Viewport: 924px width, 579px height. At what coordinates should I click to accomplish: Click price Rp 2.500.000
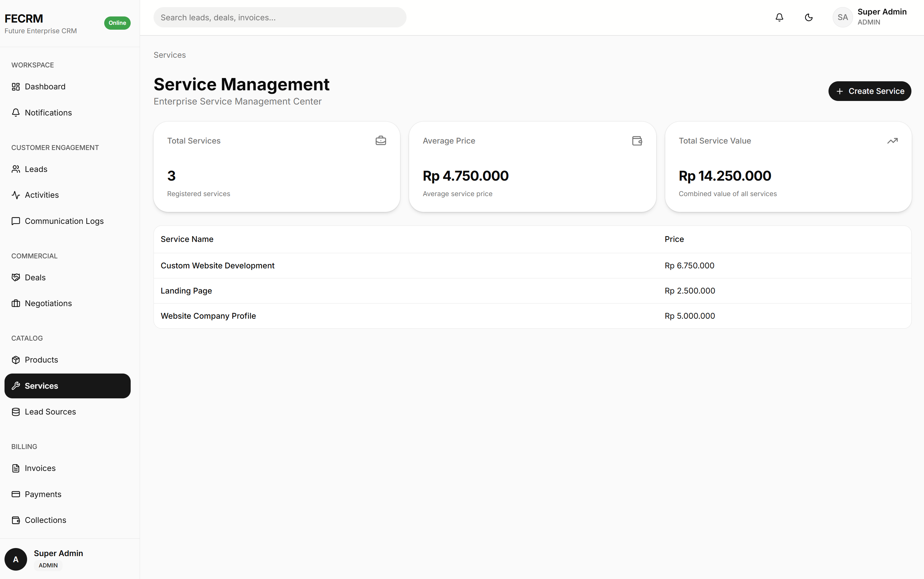pyautogui.click(x=690, y=291)
